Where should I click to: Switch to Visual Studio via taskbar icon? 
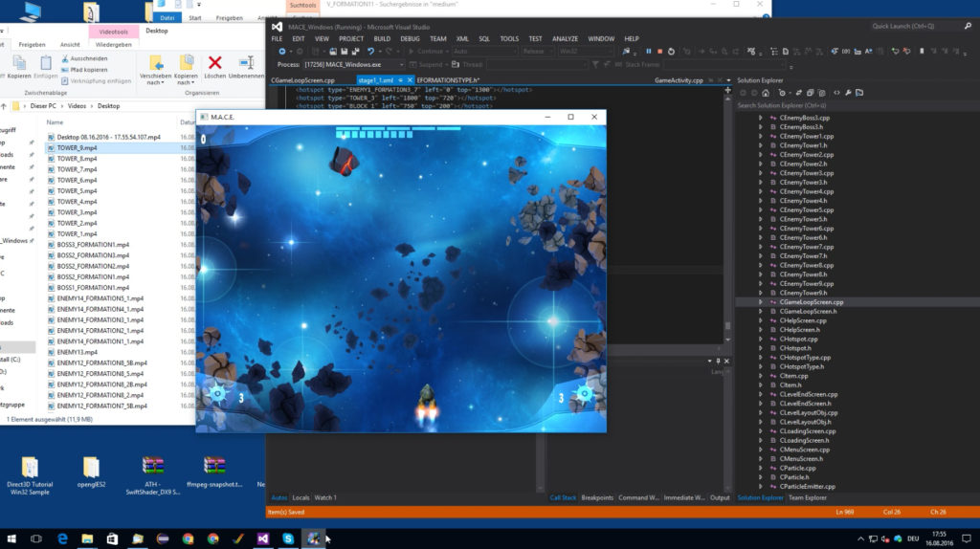[263, 538]
